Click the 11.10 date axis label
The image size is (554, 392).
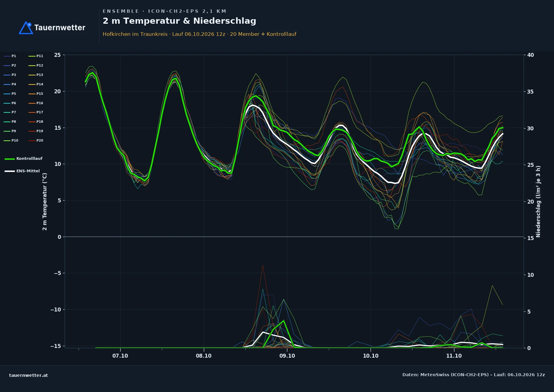pyautogui.click(x=454, y=356)
